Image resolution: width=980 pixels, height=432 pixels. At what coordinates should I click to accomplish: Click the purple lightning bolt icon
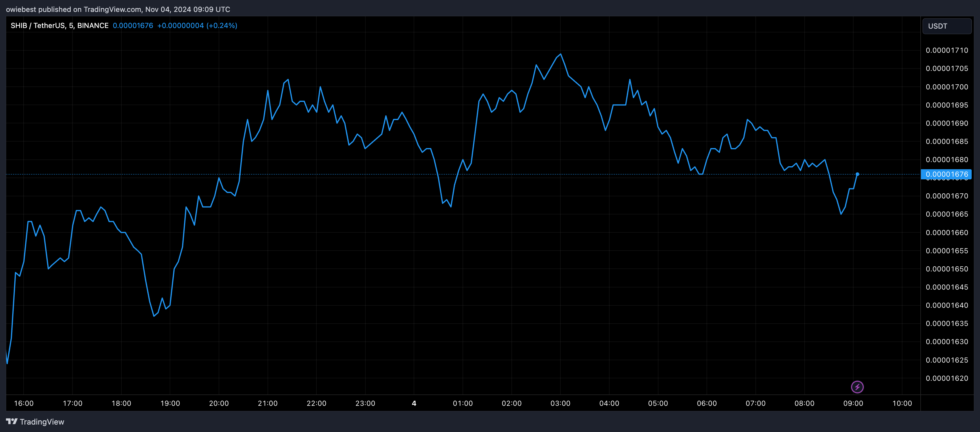pos(857,387)
